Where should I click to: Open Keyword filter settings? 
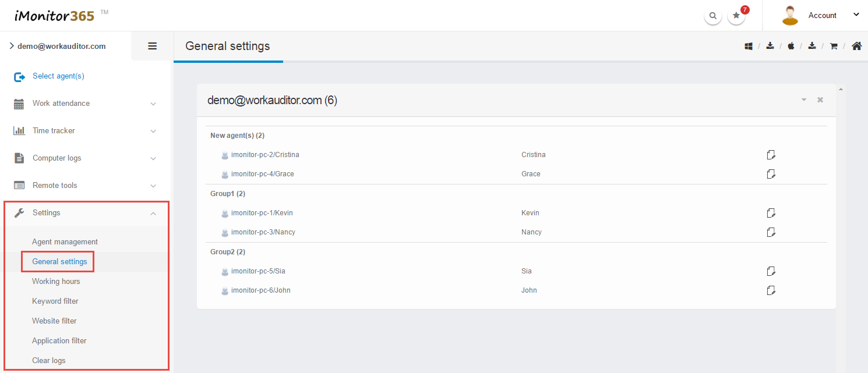pos(55,301)
